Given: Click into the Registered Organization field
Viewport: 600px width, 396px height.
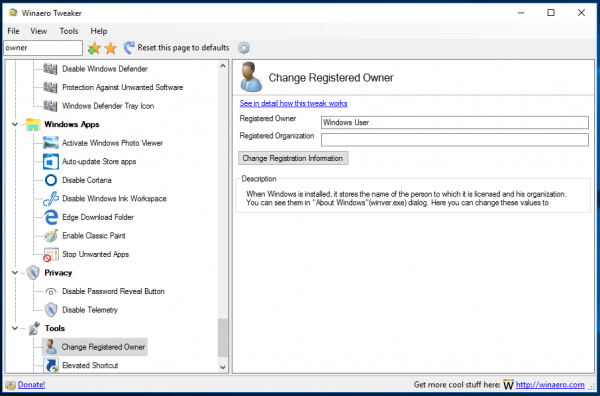Looking at the screenshot, I should 455,140.
